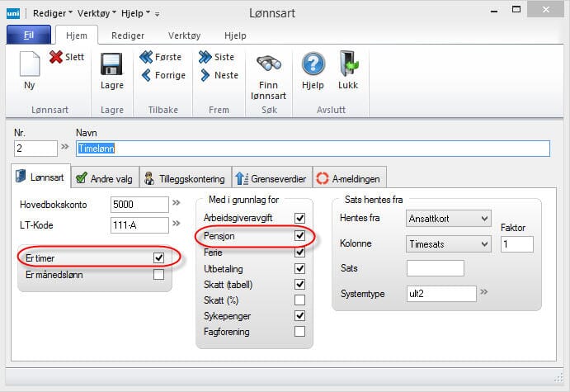Toggle the Er timer checkbox
This screenshot has height=392, width=570.
pyautogui.click(x=158, y=258)
